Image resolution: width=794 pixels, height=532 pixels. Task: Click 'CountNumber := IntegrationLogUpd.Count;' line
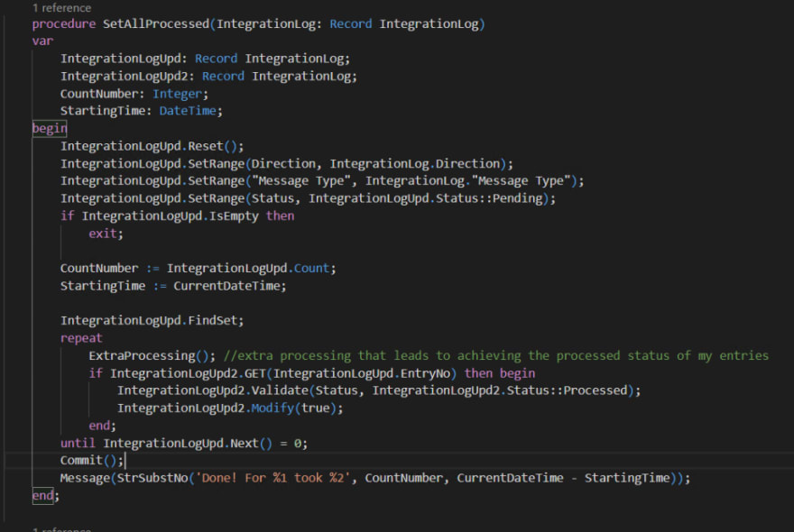point(198,269)
